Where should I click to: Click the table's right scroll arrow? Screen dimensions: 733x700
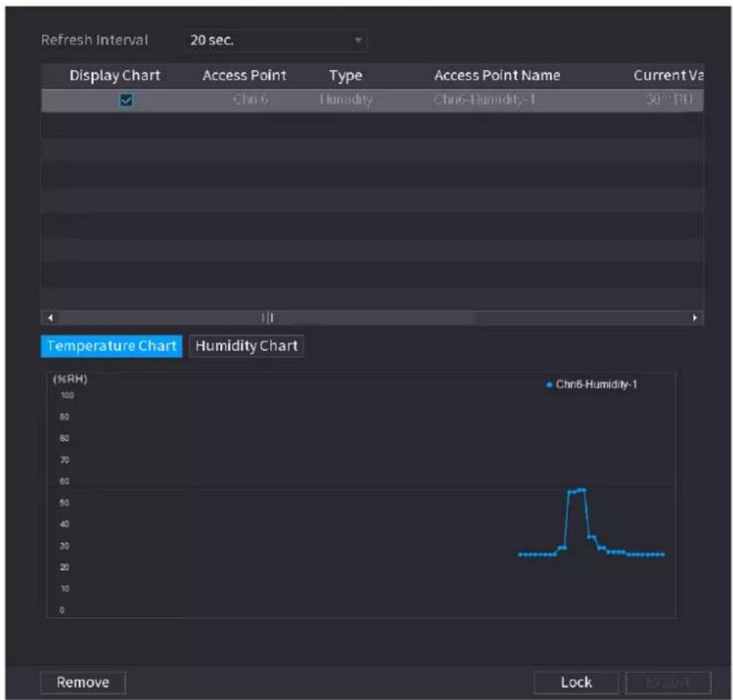695,318
